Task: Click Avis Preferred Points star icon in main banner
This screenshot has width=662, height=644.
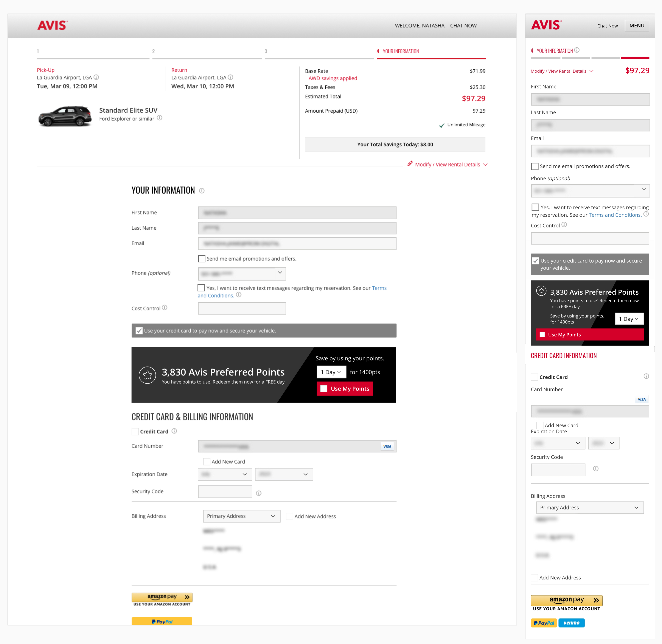Action: [x=148, y=375]
